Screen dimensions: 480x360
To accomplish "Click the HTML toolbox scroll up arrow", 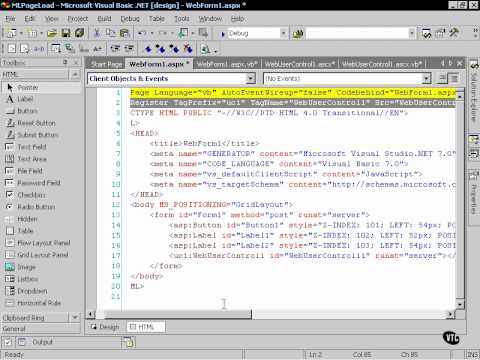I will pos(75,74).
